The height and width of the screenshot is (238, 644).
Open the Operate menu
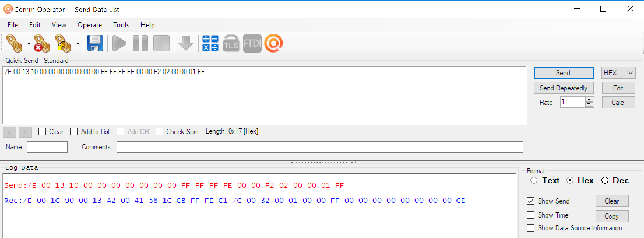pyautogui.click(x=90, y=25)
